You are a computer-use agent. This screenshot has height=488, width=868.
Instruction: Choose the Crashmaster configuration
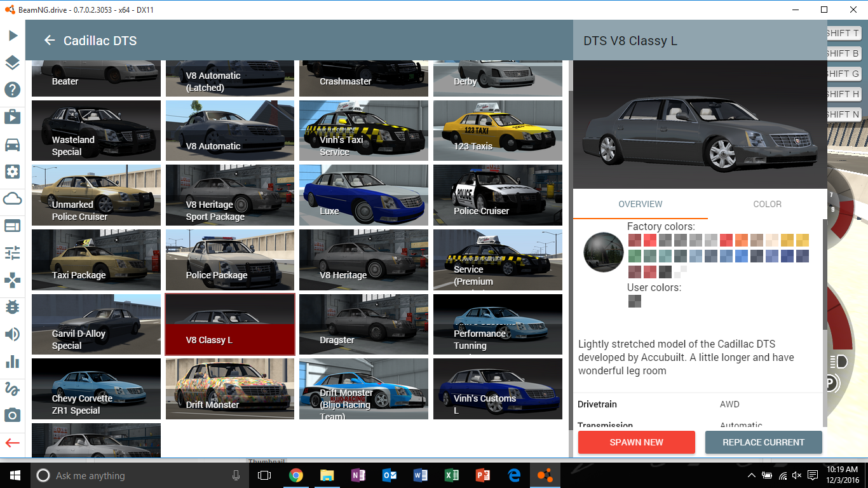click(363, 78)
